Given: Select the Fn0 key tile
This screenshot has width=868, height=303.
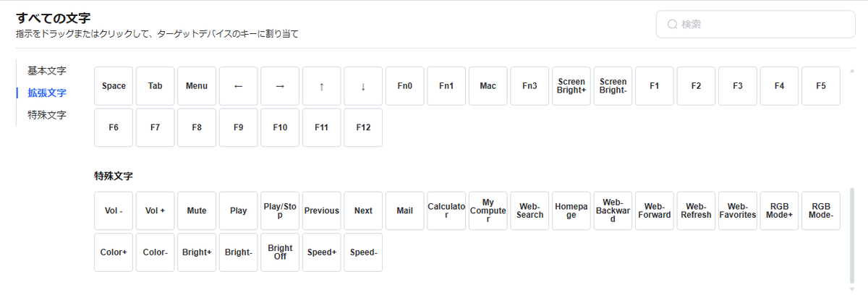Looking at the screenshot, I should click(x=405, y=85).
